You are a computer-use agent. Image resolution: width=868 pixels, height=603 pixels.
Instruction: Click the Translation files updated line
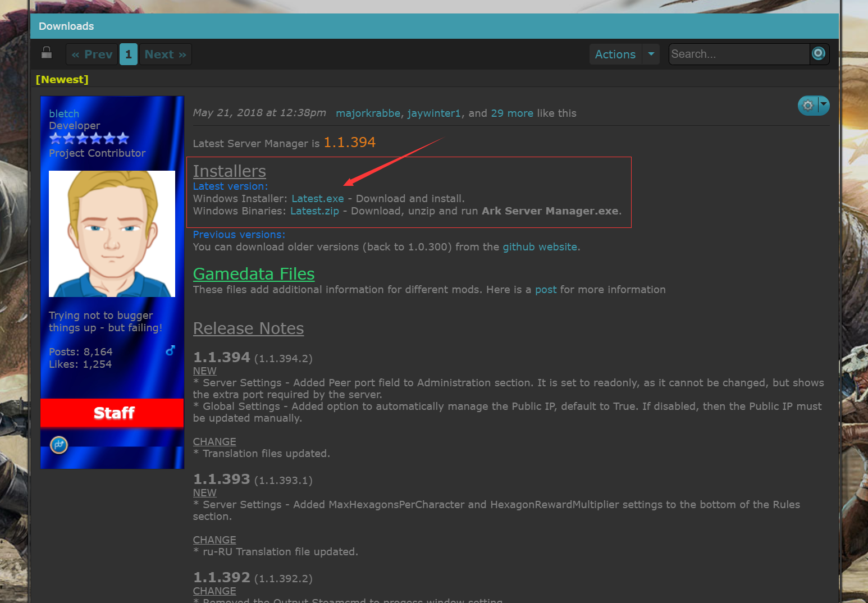[262, 453]
